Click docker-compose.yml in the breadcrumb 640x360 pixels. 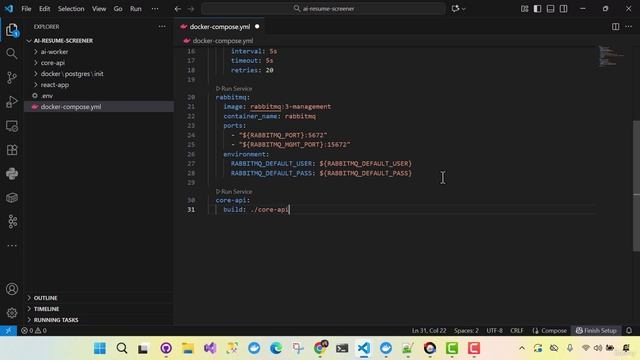222,41
